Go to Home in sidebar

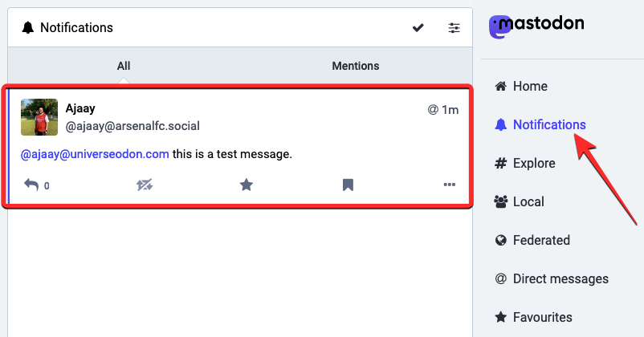529,86
